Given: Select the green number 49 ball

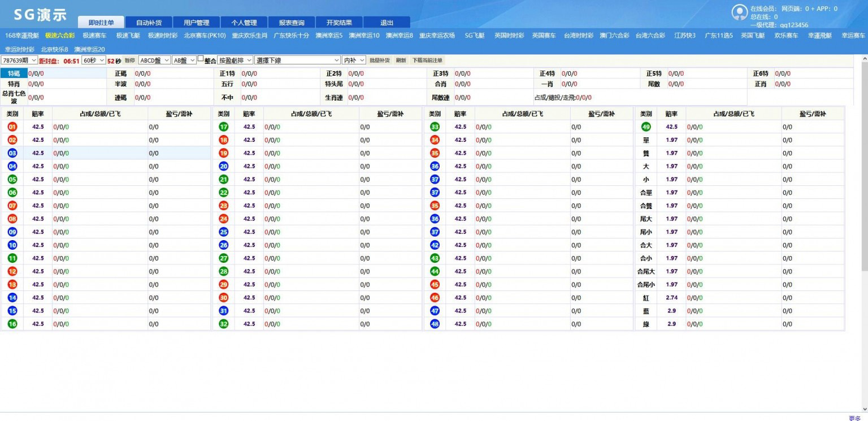Looking at the screenshot, I should pyautogui.click(x=646, y=127).
